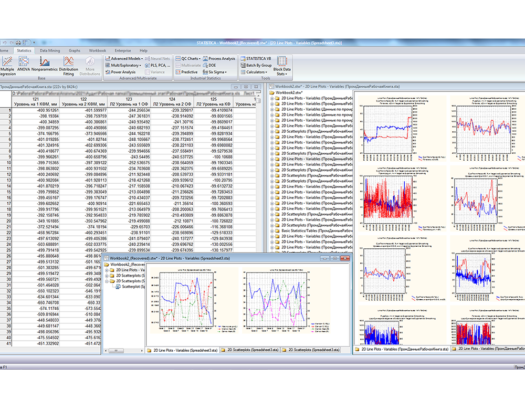Select 2D Line Plots folder in Workbook2_(Recovered) tree
Screen dimensions: 525x420
pos(128,270)
